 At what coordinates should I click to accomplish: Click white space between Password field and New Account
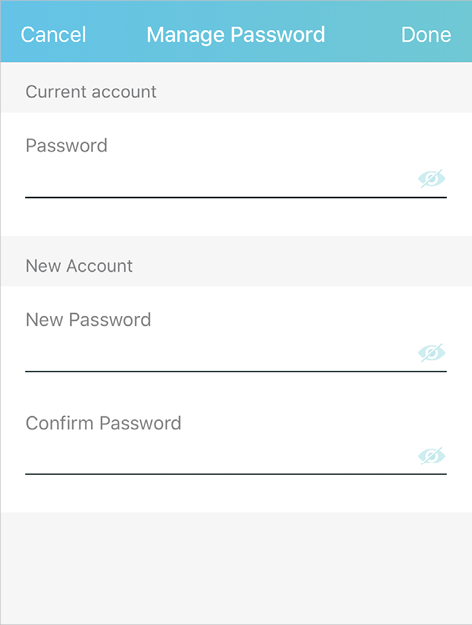[x=236, y=217]
